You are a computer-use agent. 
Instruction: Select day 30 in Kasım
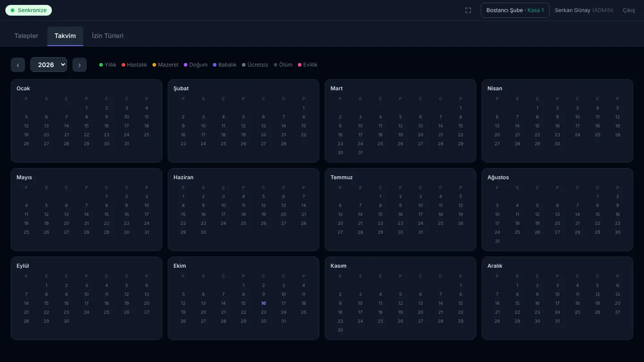pyautogui.click(x=340, y=330)
